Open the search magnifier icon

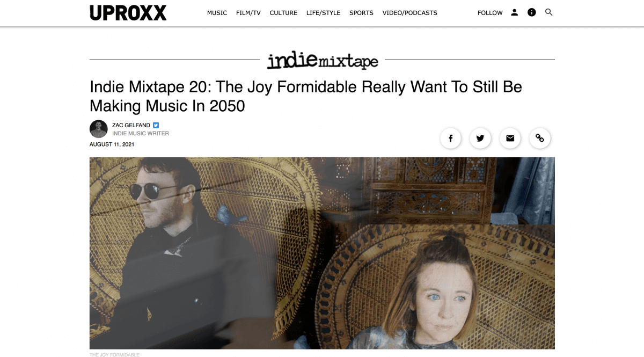pyautogui.click(x=548, y=12)
